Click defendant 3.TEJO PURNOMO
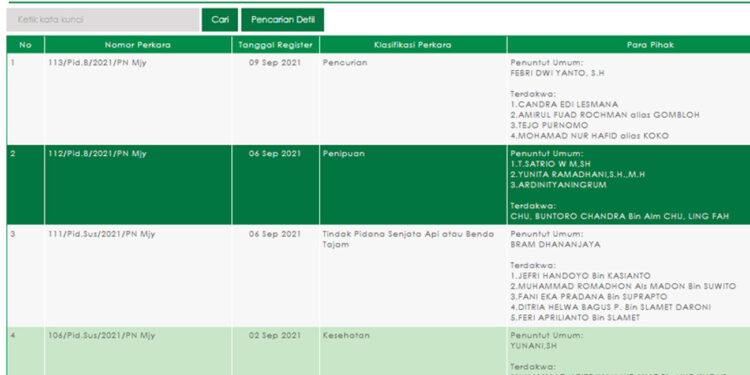Screen dimensions: 750x375 (x=549, y=125)
